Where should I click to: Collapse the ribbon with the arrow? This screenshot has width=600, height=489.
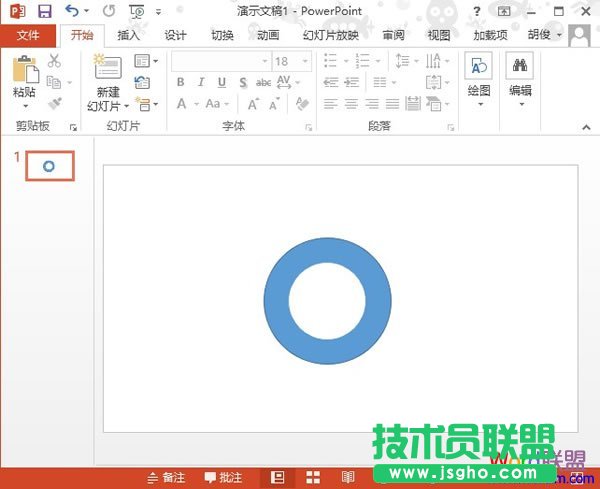click(586, 127)
